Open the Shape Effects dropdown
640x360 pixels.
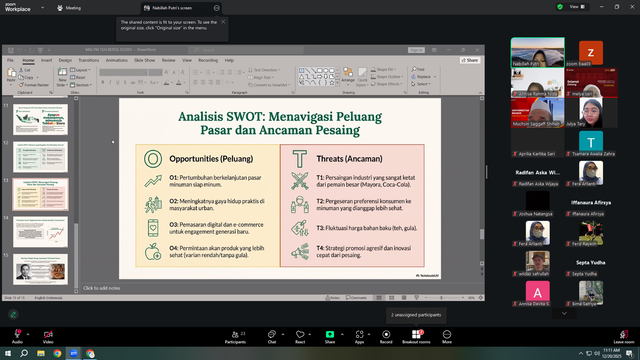386,84
